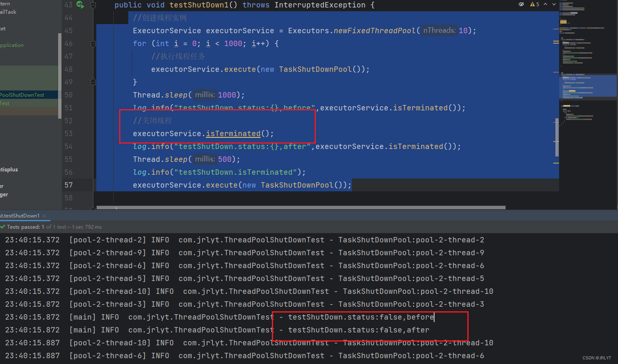Jump to previous warning with the up chevron

pyautogui.click(x=545, y=4)
